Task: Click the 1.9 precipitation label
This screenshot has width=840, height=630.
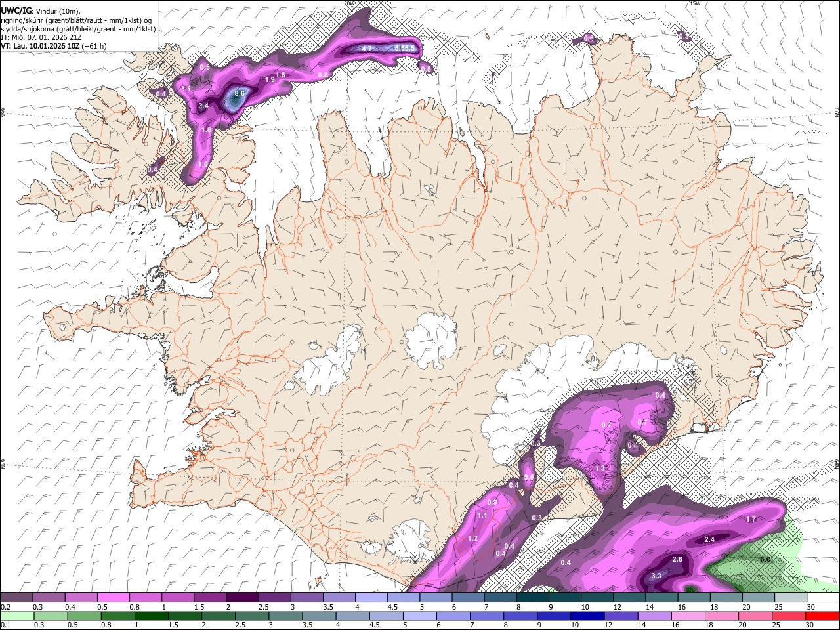Action: (270, 80)
